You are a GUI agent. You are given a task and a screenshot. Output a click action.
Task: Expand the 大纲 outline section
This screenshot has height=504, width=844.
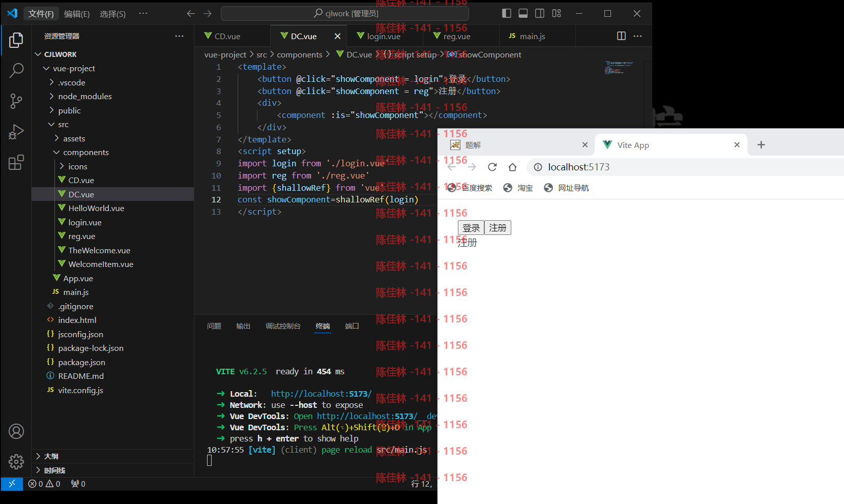(112, 456)
